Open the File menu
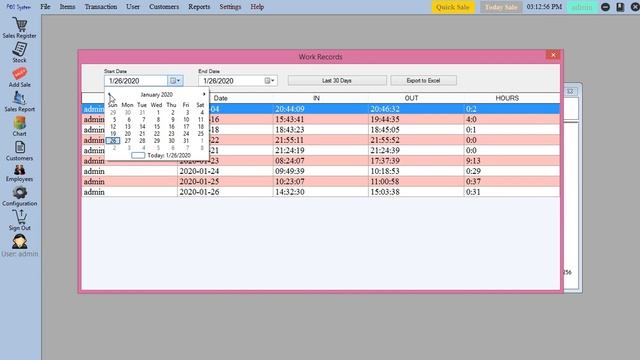 coord(45,7)
